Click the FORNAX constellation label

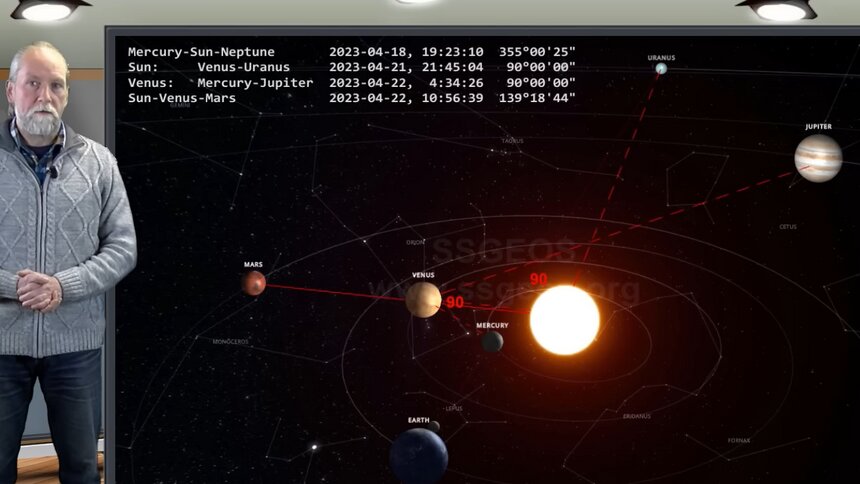click(739, 441)
